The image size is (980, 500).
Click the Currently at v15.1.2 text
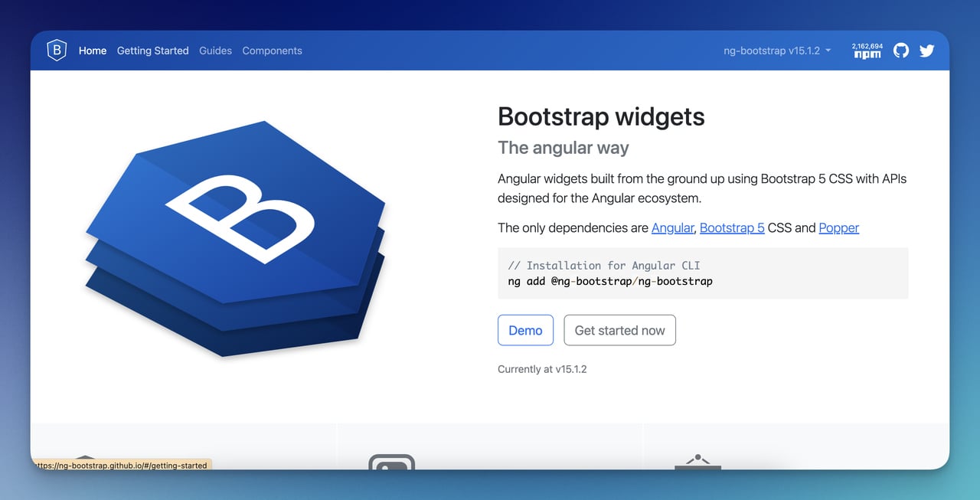tap(542, 369)
